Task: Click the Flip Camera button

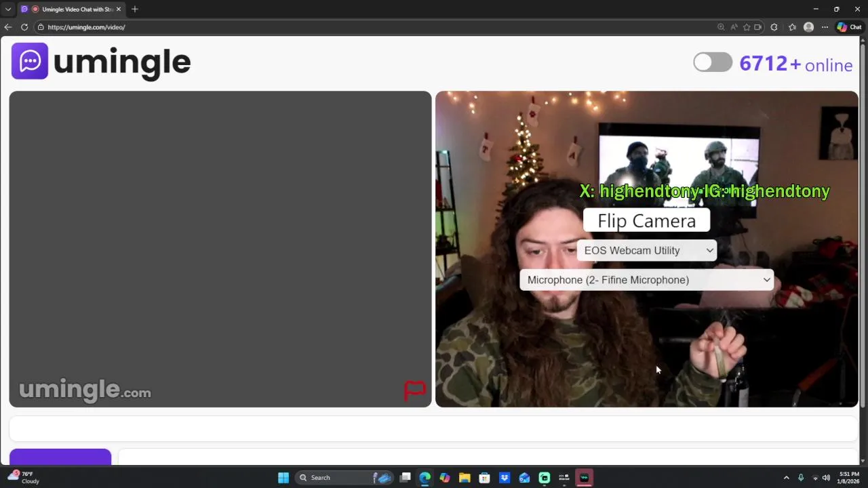Action: tap(646, 221)
